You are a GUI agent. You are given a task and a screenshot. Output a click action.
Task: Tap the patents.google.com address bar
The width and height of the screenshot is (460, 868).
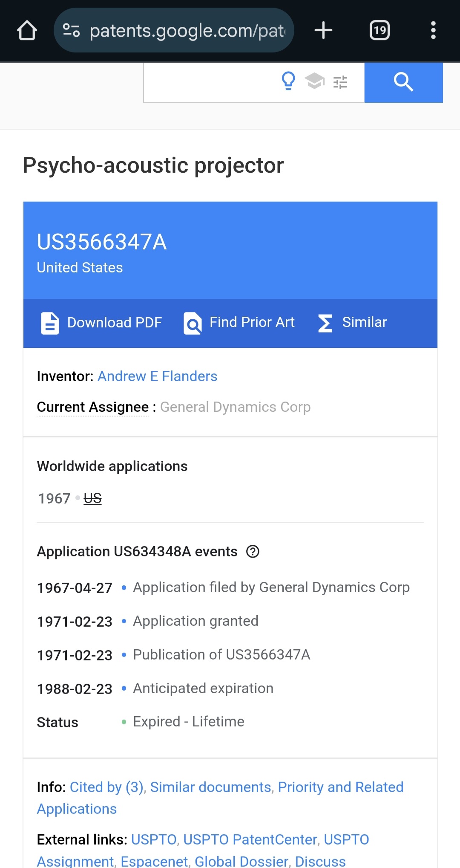click(174, 30)
